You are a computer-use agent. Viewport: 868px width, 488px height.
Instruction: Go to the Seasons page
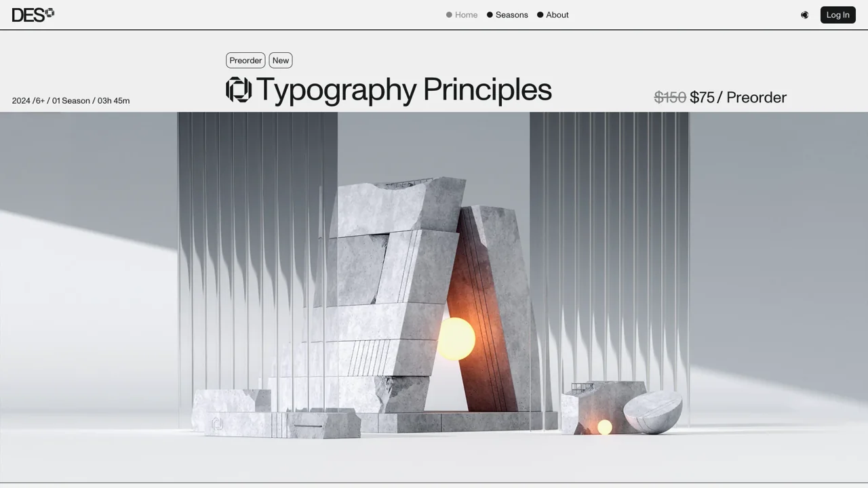pos(507,15)
